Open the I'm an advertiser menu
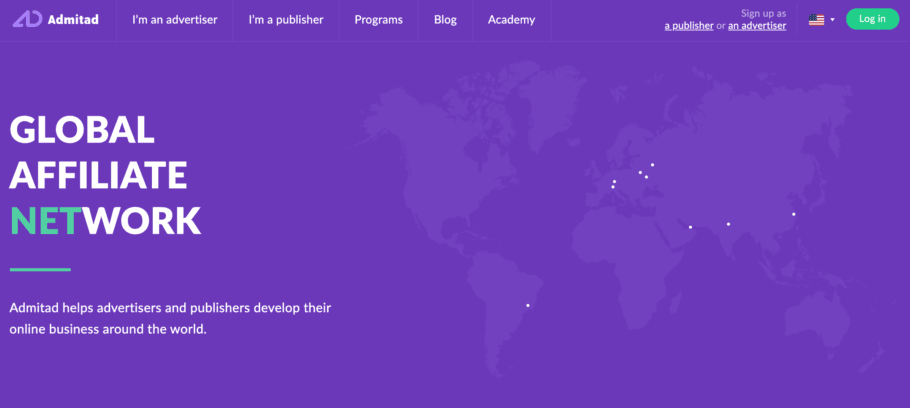Image resolution: width=910 pixels, height=408 pixels. pyautogui.click(x=175, y=20)
